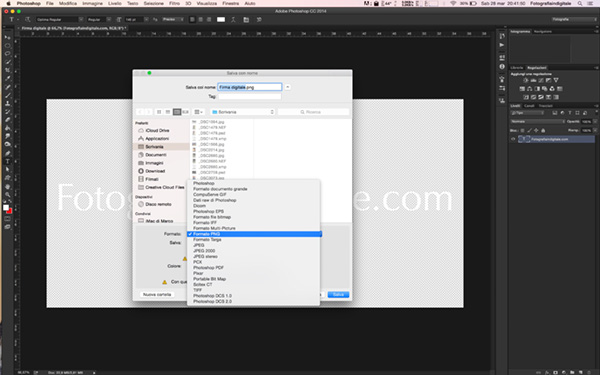Select the Lasso tool
Viewport: 600px width, 375px height.
(8, 53)
